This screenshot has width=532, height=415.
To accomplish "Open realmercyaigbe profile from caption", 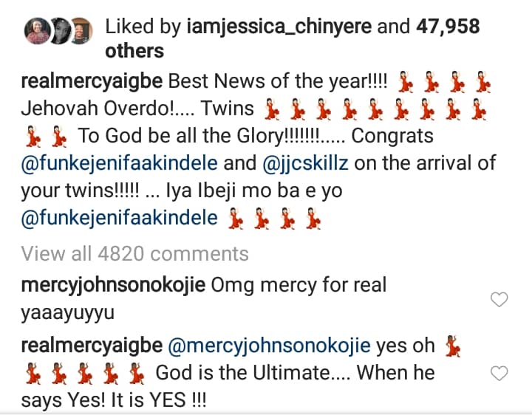I will (x=92, y=82).
